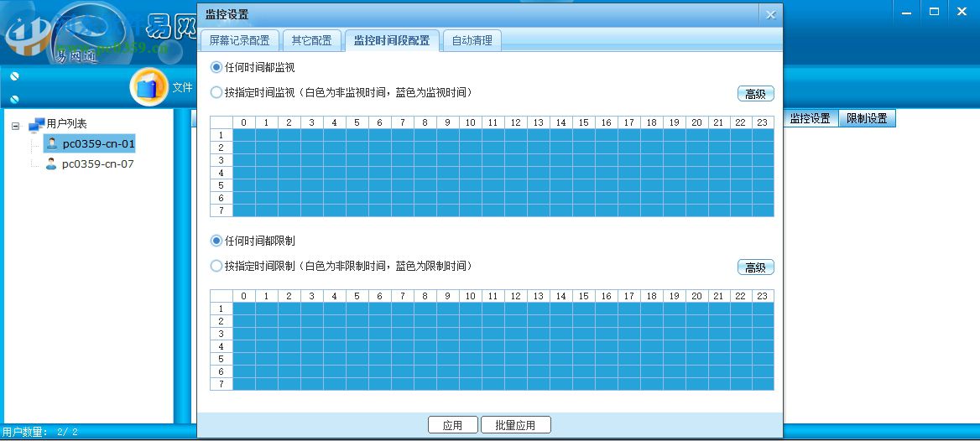The width and height of the screenshot is (980, 441).
Task: Click 用户数量 status bar text
Action: pyautogui.click(x=40, y=433)
